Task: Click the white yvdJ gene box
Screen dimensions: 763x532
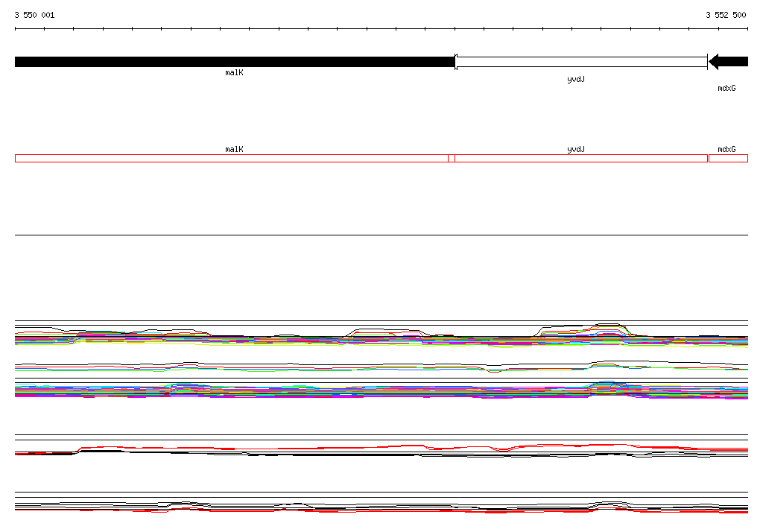Action: point(581,62)
